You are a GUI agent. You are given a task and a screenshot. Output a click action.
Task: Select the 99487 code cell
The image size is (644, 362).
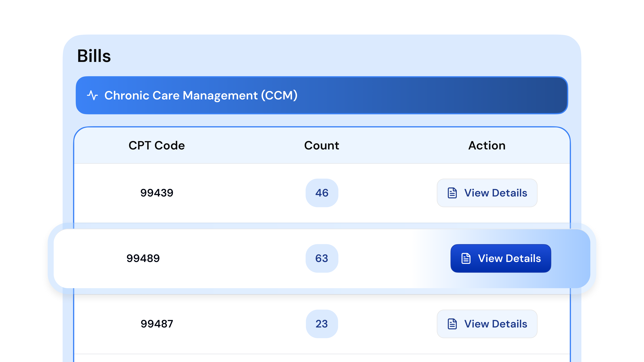[157, 324]
